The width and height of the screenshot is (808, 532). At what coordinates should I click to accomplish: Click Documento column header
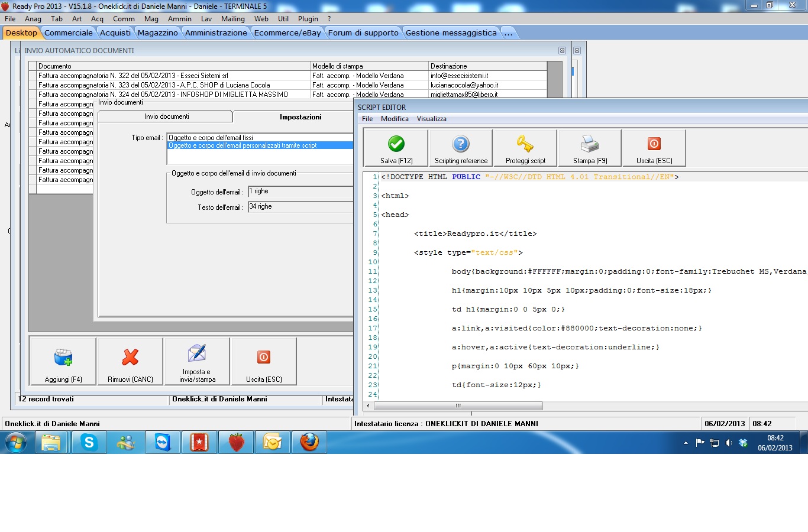pos(173,66)
